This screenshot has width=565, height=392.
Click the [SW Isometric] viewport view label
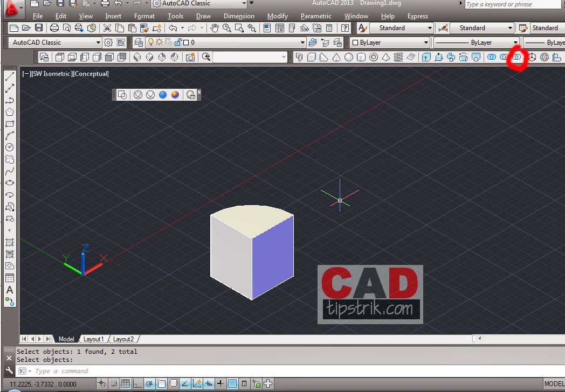tap(51, 74)
